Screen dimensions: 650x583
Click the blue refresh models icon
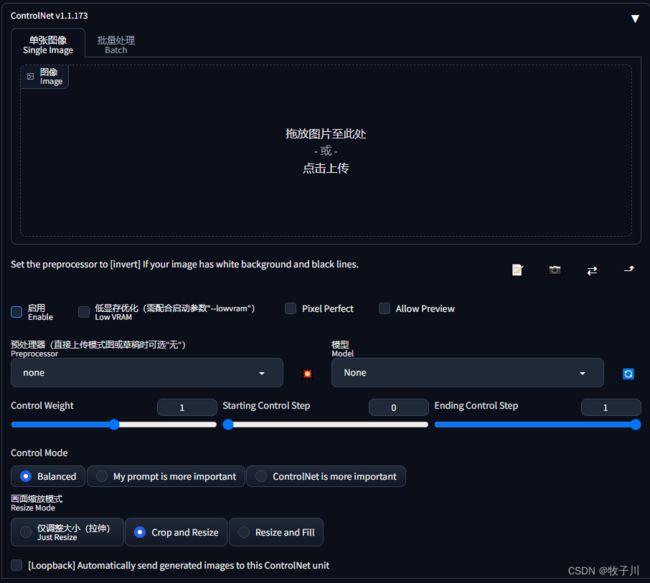click(628, 374)
